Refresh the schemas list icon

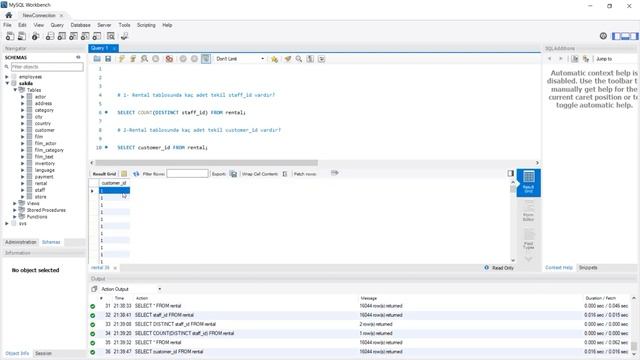tap(78, 58)
